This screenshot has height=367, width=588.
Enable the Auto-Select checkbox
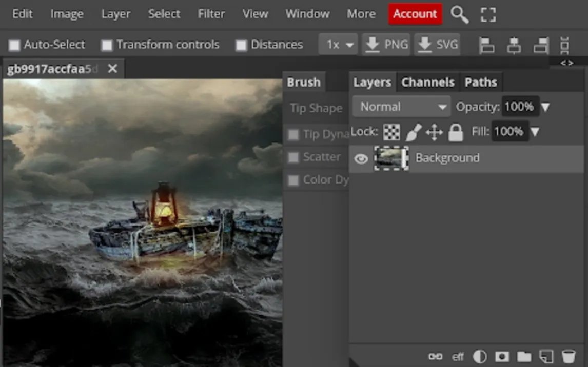tap(14, 45)
